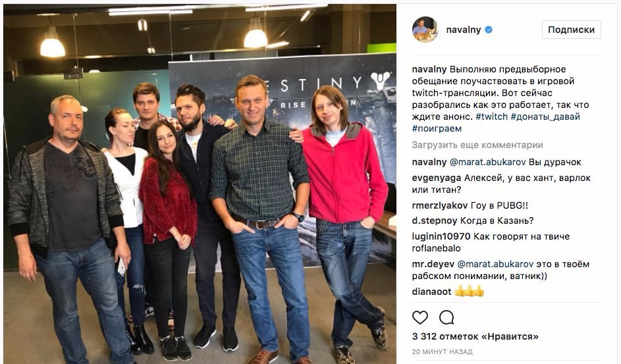Visit dianaoot commenter profile
This screenshot has height=364, width=621.
[x=431, y=292]
